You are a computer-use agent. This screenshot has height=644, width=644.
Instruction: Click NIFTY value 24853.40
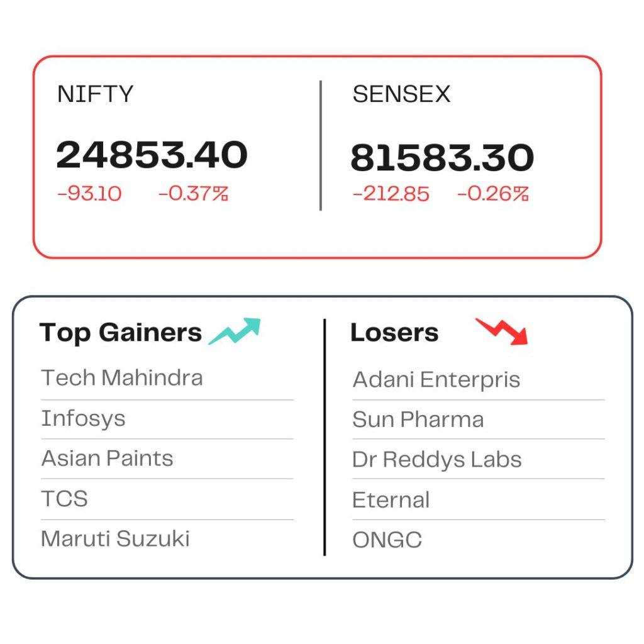click(x=152, y=155)
